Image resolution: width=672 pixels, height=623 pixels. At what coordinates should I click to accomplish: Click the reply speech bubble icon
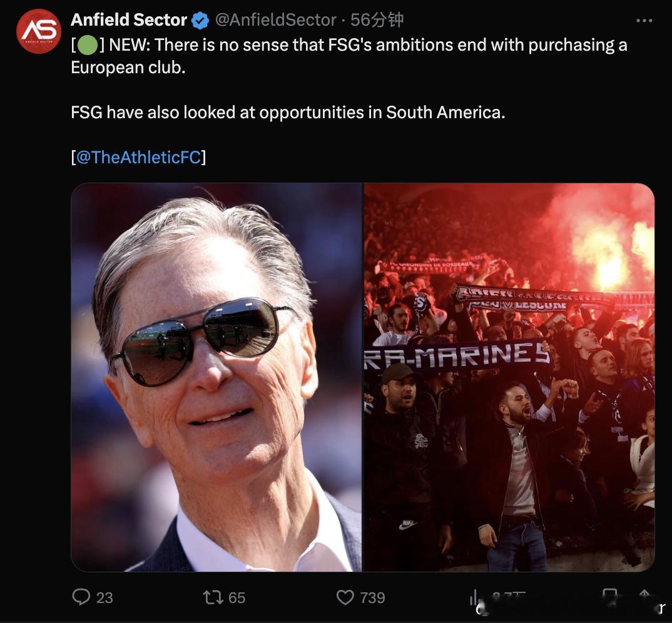coord(81,597)
